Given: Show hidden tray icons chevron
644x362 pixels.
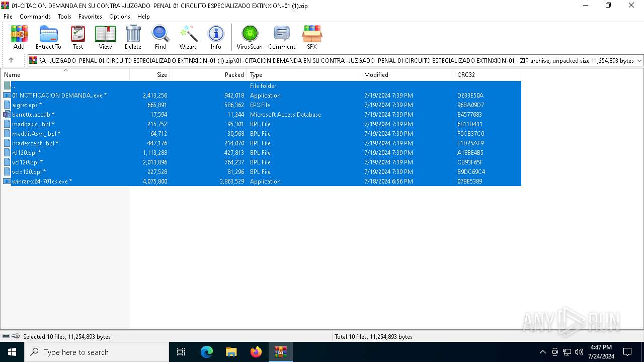Looking at the screenshot, I should point(542,352).
